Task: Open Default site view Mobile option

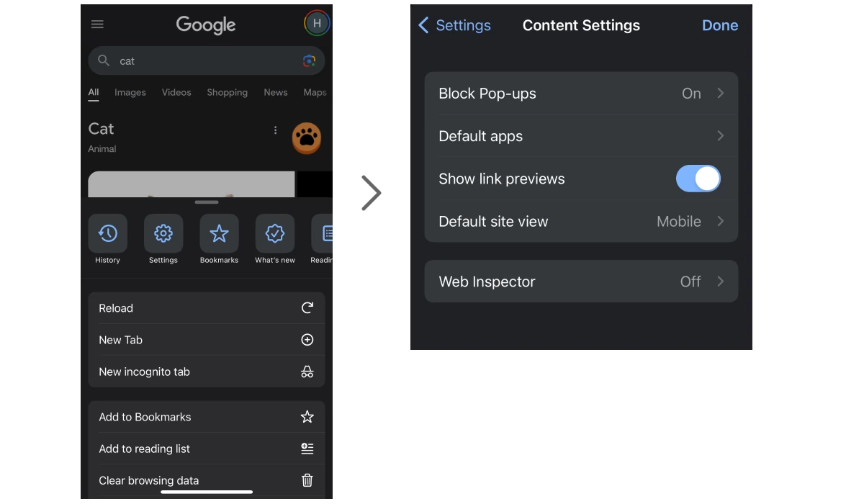Action: point(581,221)
